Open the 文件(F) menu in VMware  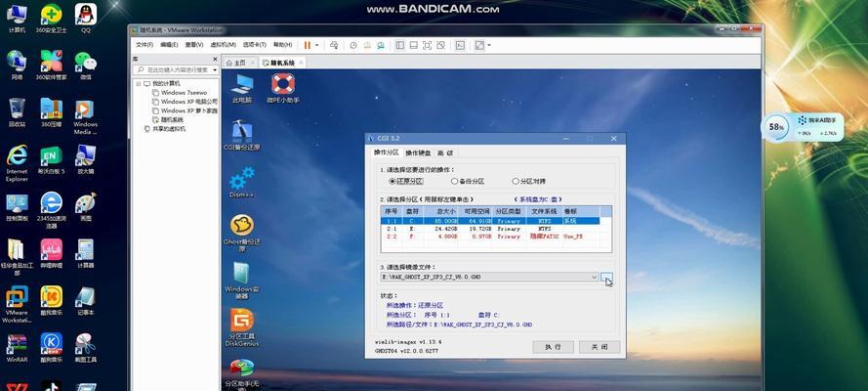(145, 45)
